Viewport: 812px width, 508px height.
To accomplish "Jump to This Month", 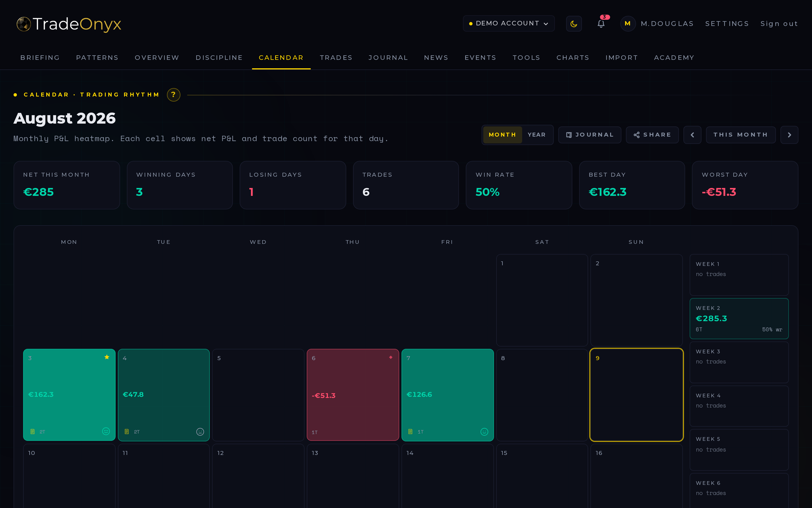I will tap(741, 135).
